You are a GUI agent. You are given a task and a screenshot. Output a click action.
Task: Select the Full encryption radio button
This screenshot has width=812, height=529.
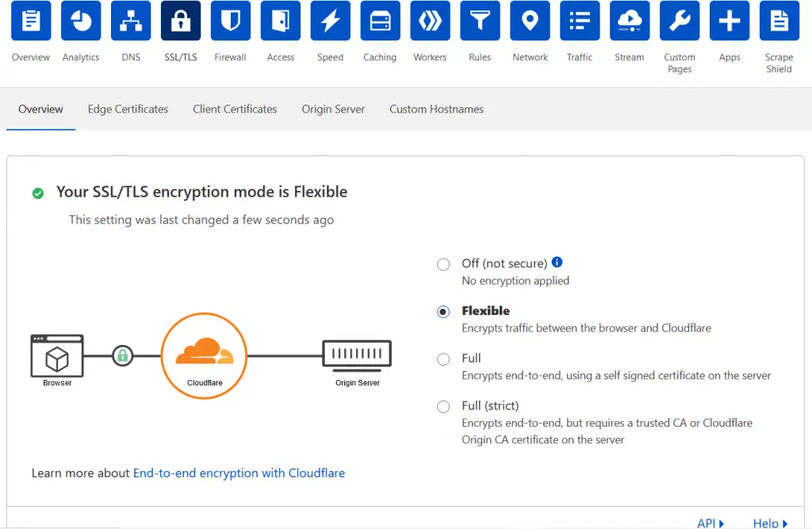click(443, 359)
